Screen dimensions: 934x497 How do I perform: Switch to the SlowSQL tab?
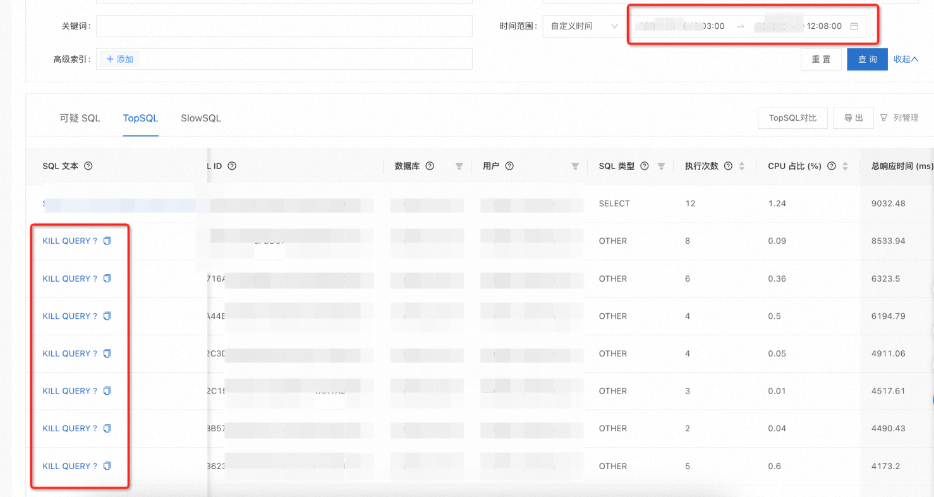201,118
